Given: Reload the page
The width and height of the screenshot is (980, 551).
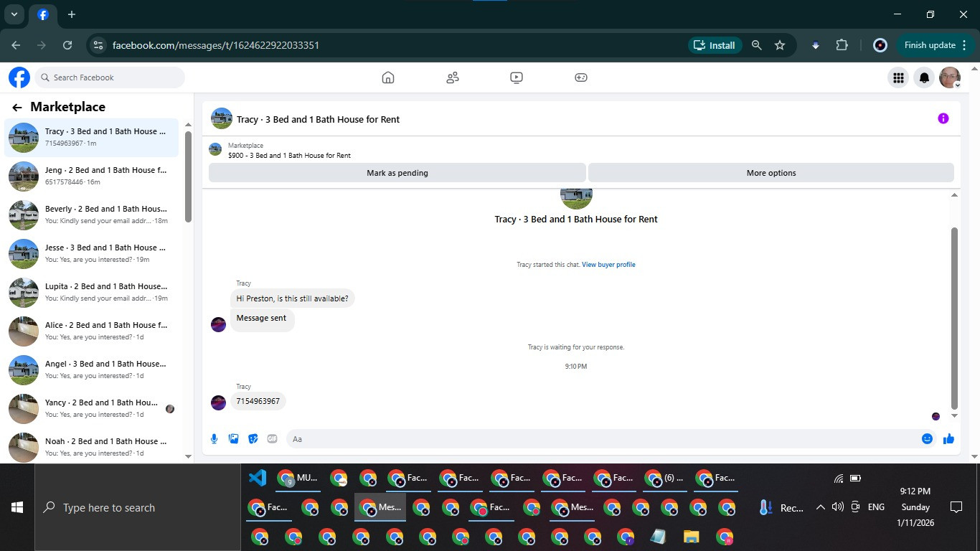Looking at the screenshot, I should (67, 45).
